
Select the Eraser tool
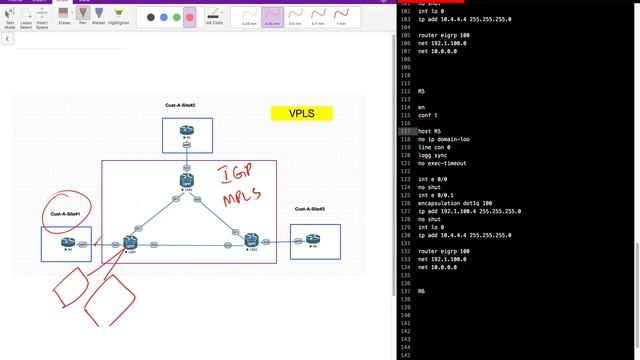click(x=64, y=16)
